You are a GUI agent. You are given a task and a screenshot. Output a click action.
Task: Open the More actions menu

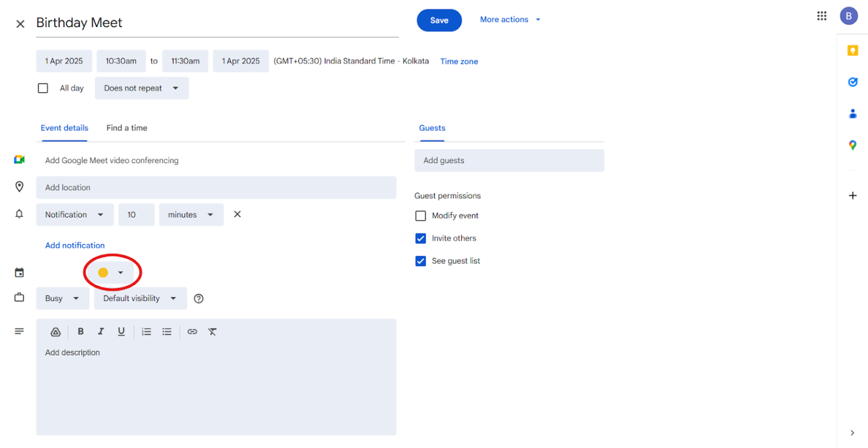(x=510, y=20)
